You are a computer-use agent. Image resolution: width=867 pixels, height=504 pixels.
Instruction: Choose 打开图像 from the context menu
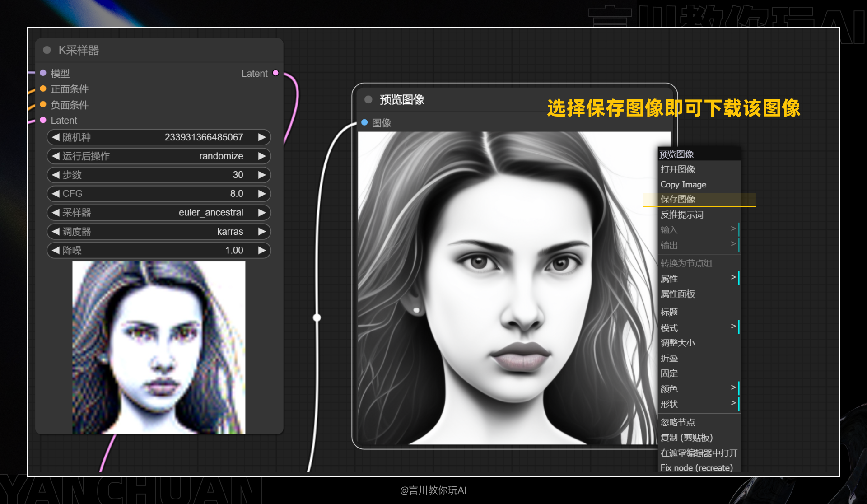(699, 169)
